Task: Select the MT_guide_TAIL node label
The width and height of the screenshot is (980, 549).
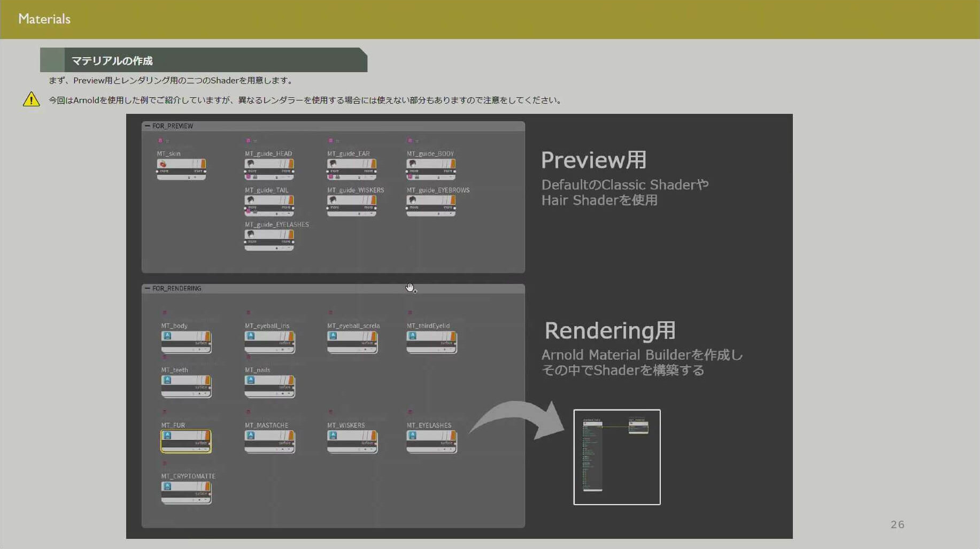Action: click(x=266, y=190)
